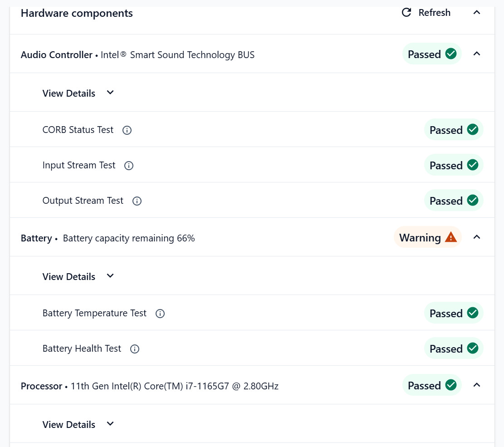
Task: Click info icon next to Input Stream Test
Action: click(x=129, y=166)
